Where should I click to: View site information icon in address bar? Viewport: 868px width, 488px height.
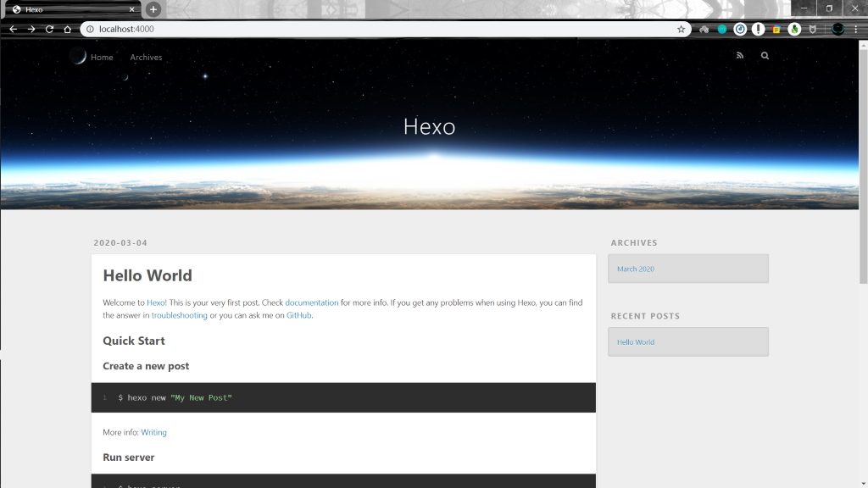(x=90, y=30)
